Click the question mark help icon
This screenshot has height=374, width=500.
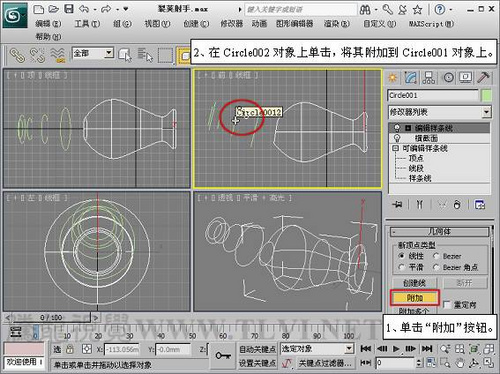(440, 10)
